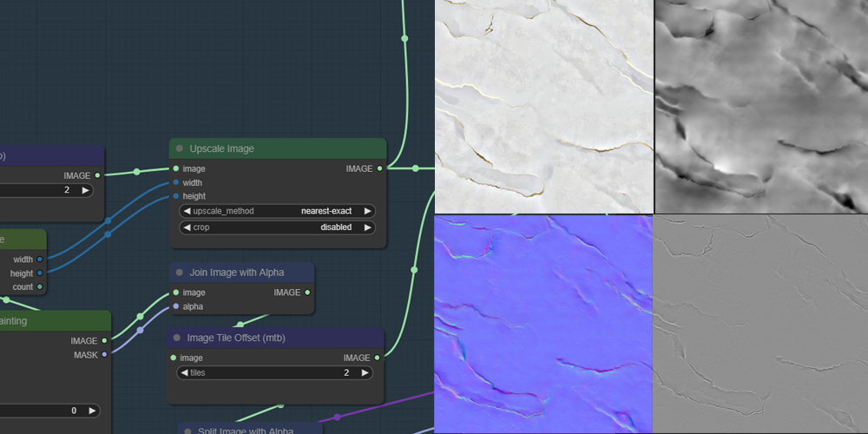Advance upscale_method with the right arrow

[367, 211]
